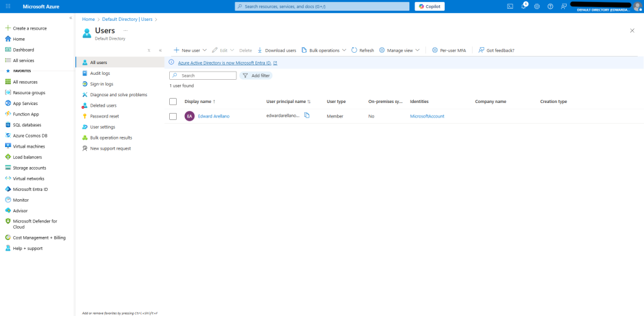Expand the Manage view dropdown
Viewport: 644px width, 316px height.
coord(399,50)
